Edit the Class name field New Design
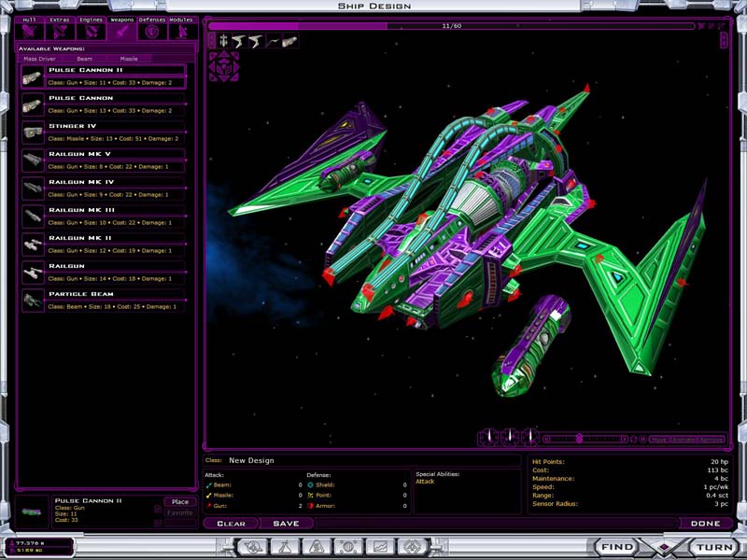The image size is (747, 560). [x=373, y=460]
